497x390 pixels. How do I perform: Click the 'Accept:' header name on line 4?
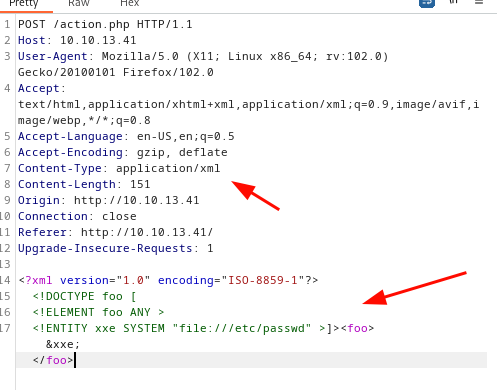click(x=42, y=88)
